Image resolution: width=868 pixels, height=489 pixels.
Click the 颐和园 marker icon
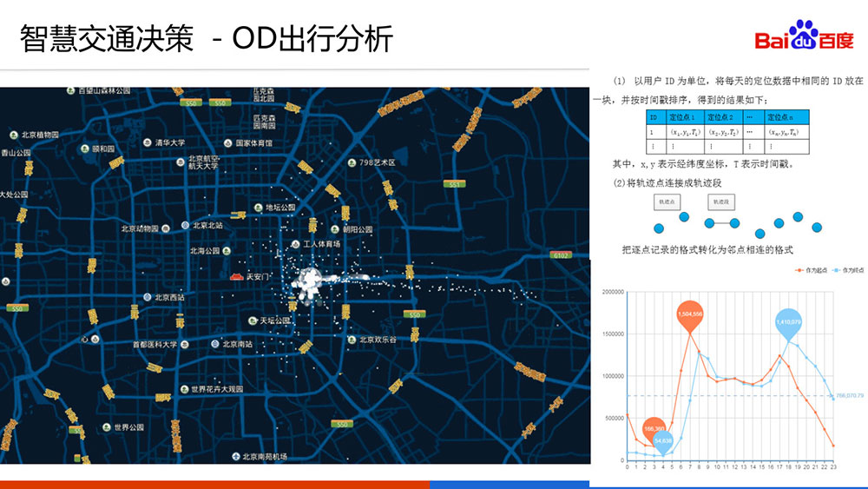click(85, 149)
